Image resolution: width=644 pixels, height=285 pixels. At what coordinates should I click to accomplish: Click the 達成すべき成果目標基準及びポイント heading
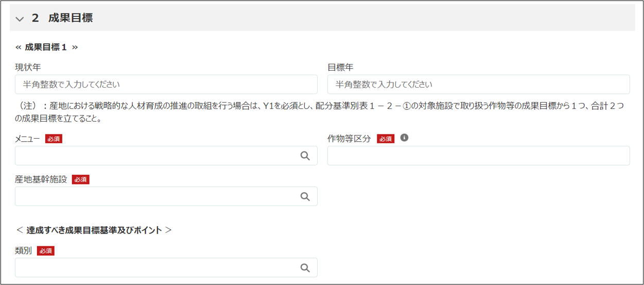tap(94, 230)
